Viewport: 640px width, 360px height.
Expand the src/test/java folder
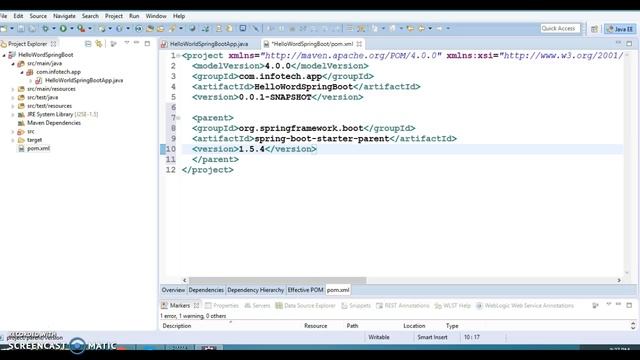pos(13,98)
